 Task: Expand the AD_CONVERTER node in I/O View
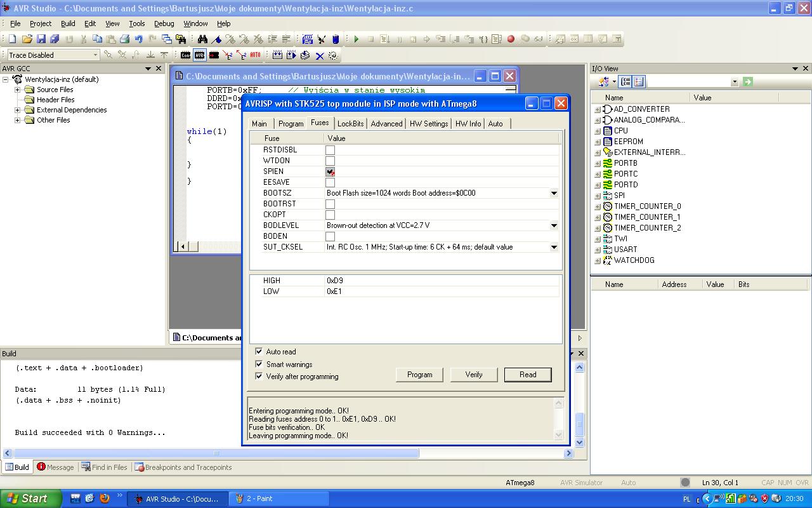click(x=597, y=109)
